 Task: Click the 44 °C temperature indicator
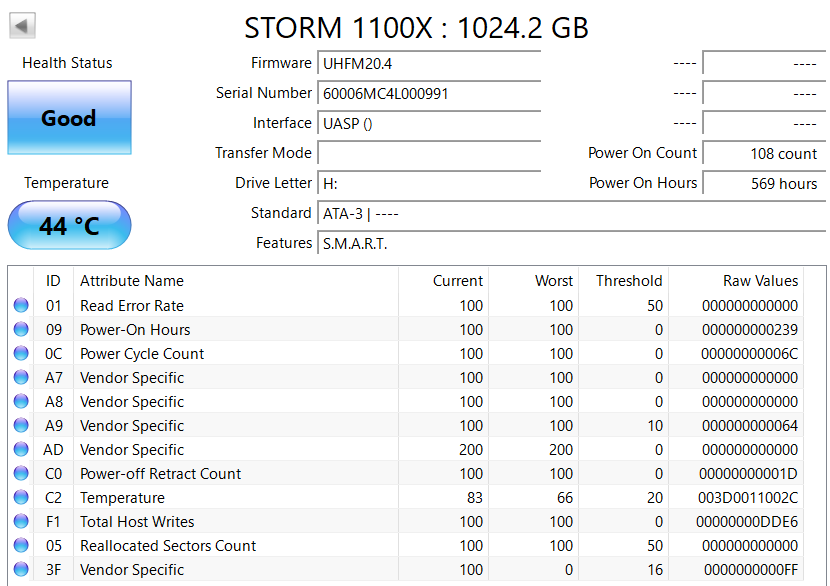(69, 226)
